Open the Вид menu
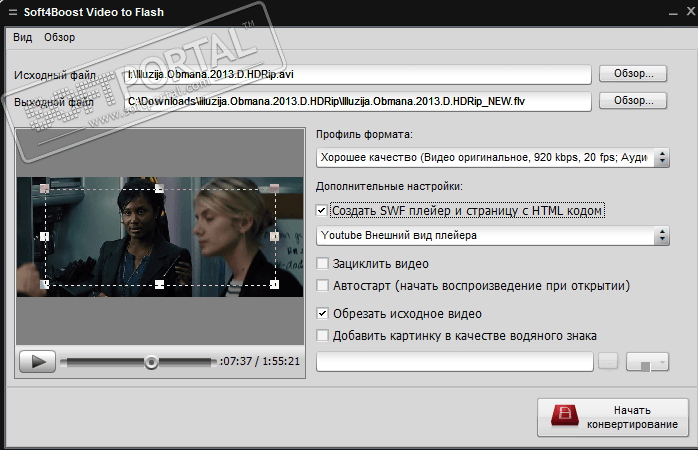Screen dimensions: 698x450 point(22,37)
